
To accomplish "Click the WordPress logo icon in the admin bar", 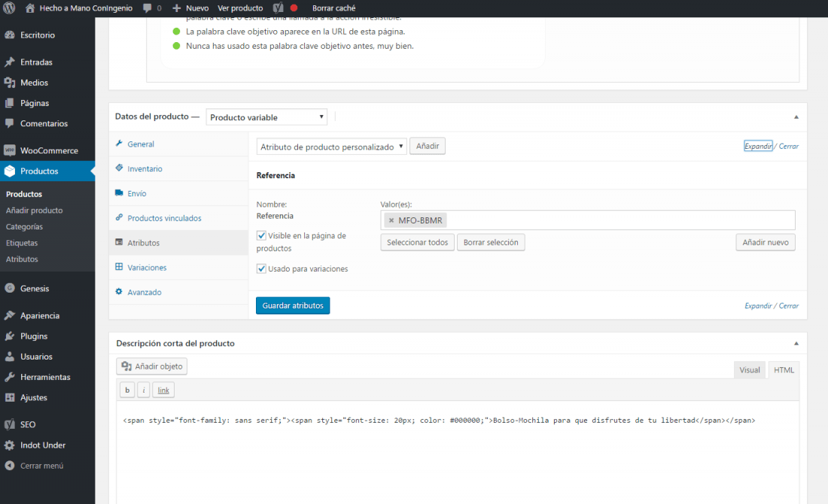I will [x=9, y=8].
